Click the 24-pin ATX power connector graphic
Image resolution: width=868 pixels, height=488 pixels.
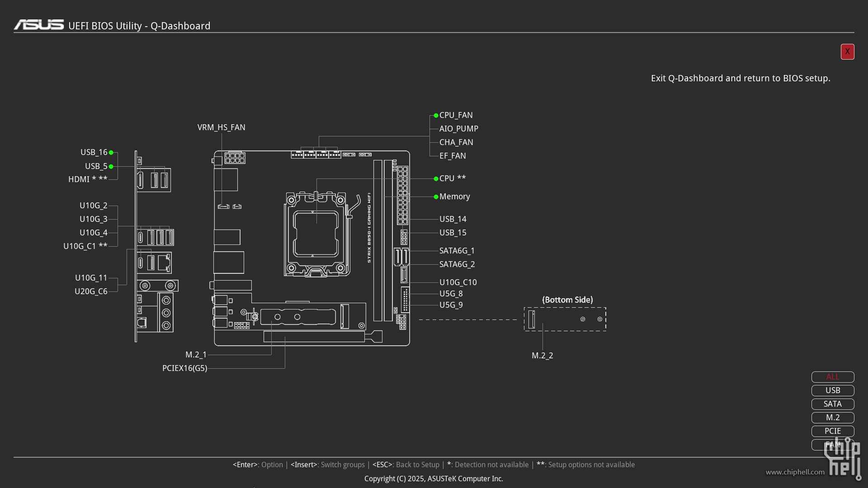pyautogui.click(x=403, y=195)
